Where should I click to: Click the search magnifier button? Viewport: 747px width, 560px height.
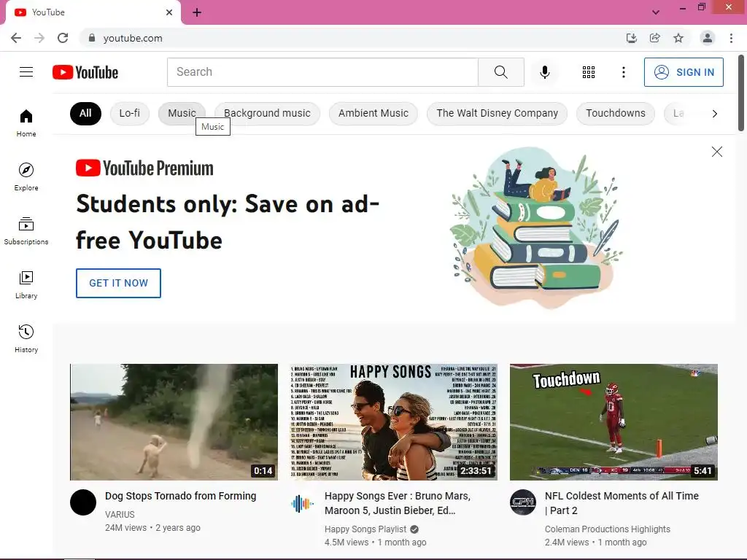pyautogui.click(x=500, y=72)
